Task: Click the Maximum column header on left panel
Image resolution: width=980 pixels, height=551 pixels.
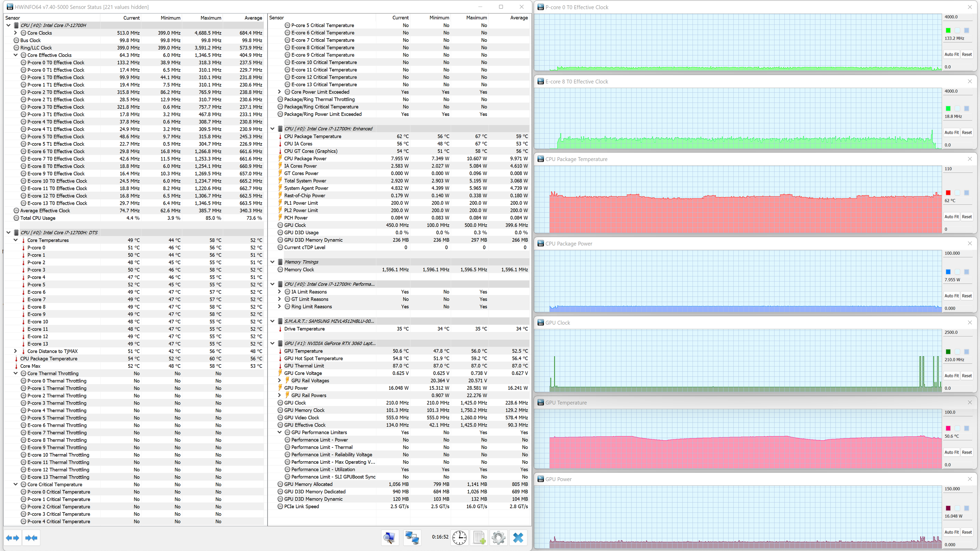Action: tap(210, 18)
